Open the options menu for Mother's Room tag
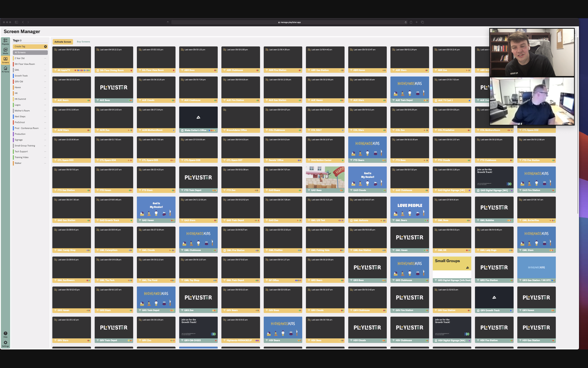 [45, 111]
